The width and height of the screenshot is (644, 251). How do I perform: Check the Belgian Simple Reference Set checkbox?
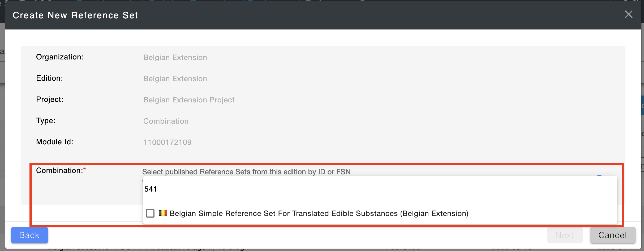point(150,213)
